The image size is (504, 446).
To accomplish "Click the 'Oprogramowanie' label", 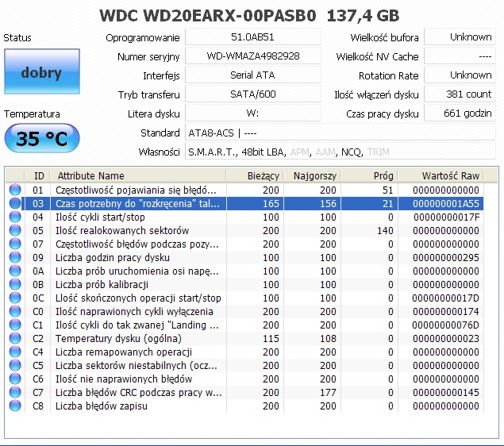I will click(143, 37).
